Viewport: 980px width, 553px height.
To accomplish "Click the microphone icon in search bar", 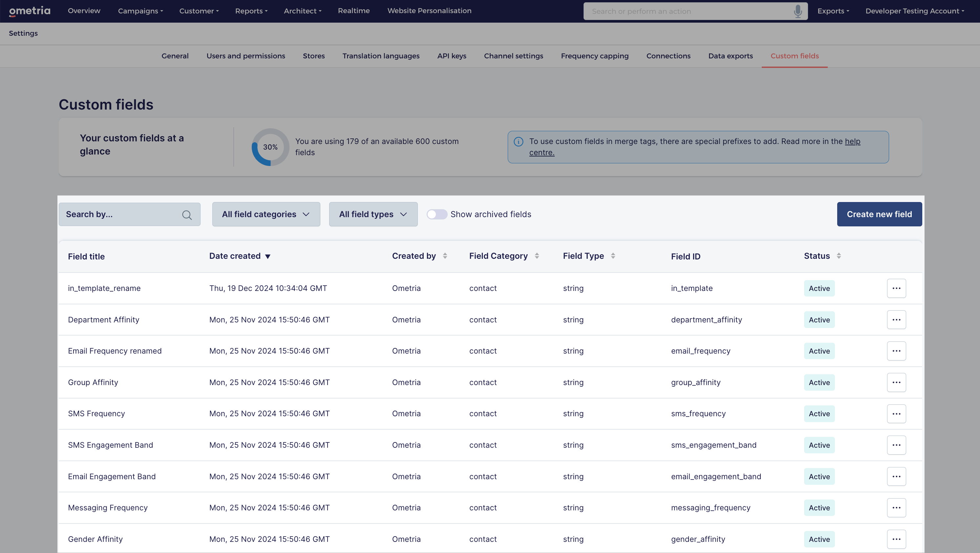I will [x=798, y=11].
